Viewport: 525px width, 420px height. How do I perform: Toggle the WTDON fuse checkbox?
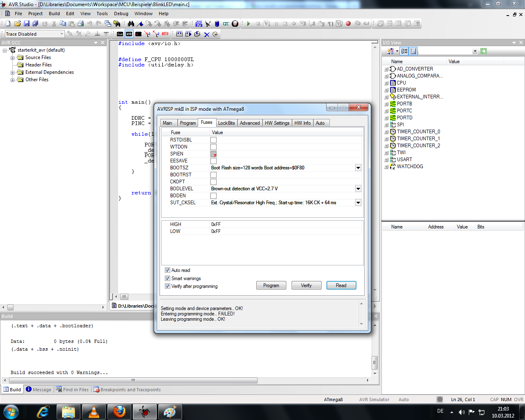pyautogui.click(x=213, y=147)
